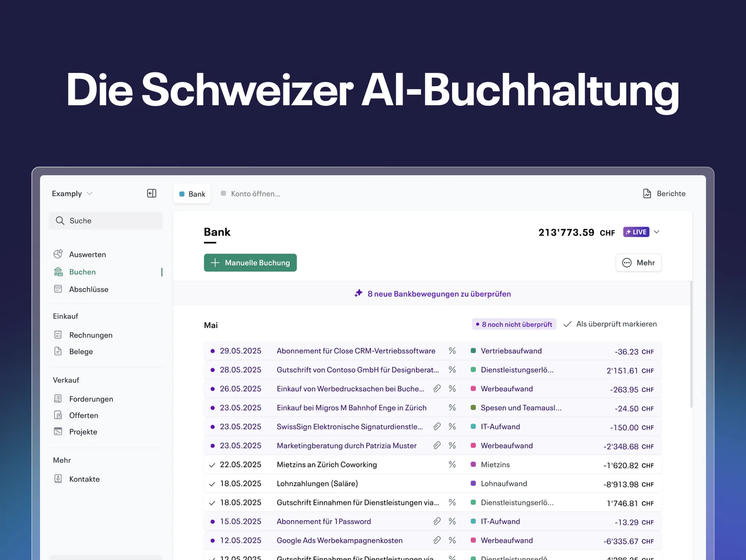Mark all as reviewed via Als überprüft markieren
The width and height of the screenshot is (746, 560).
pyautogui.click(x=610, y=324)
